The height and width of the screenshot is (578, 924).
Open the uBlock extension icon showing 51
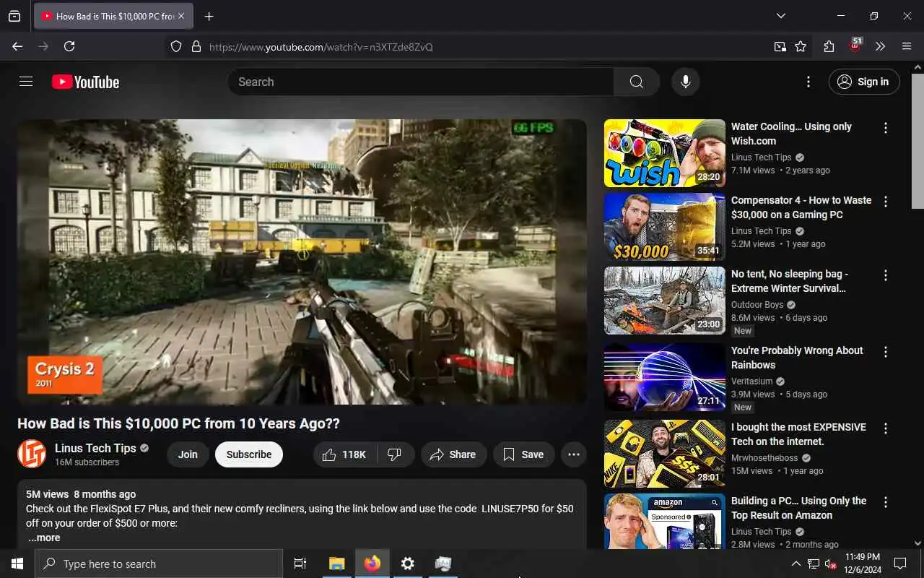tap(855, 46)
